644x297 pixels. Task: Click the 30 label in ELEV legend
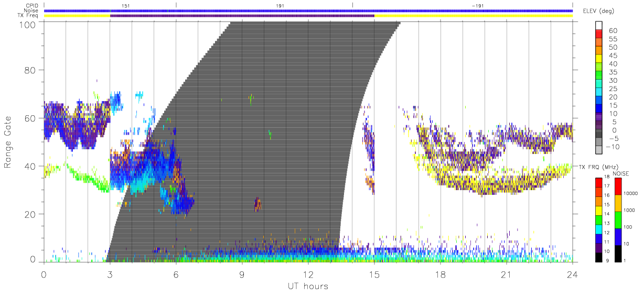click(x=612, y=80)
